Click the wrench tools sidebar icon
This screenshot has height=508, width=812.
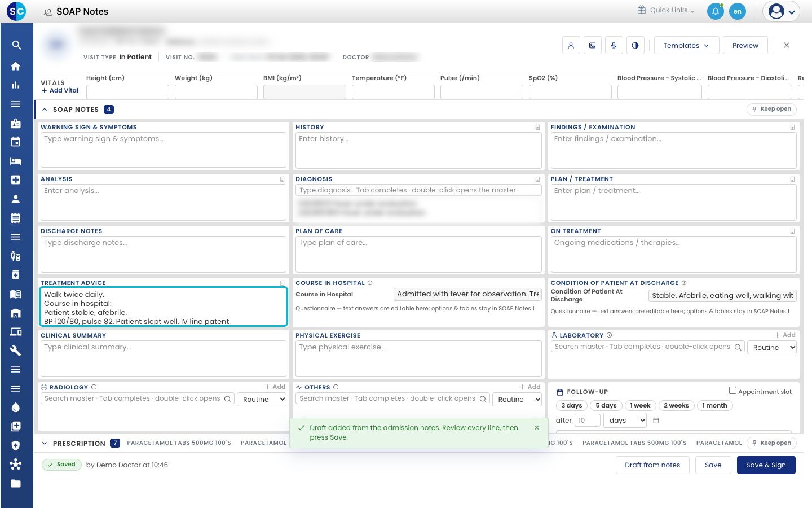point(16,351)
